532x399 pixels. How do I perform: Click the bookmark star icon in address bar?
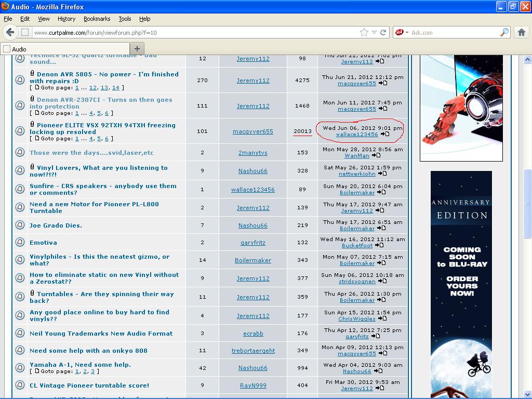364,33
